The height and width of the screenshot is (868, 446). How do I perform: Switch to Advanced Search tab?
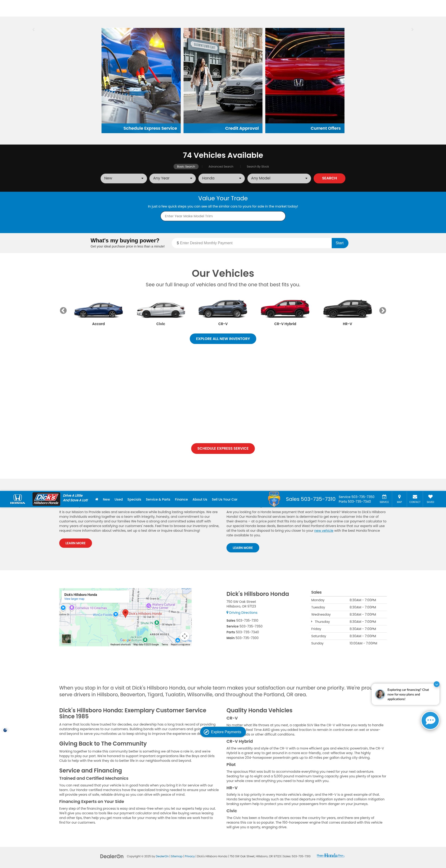(221, 166)
